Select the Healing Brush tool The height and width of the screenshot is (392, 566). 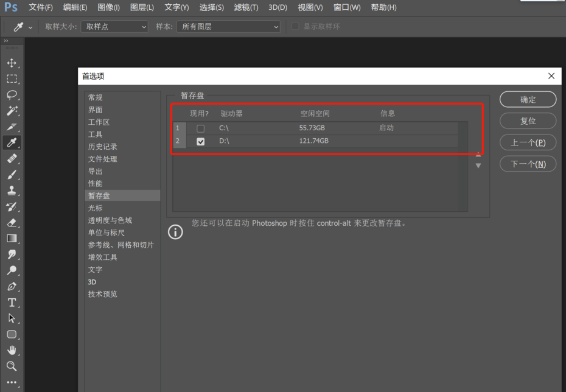[x=12, y=158]
